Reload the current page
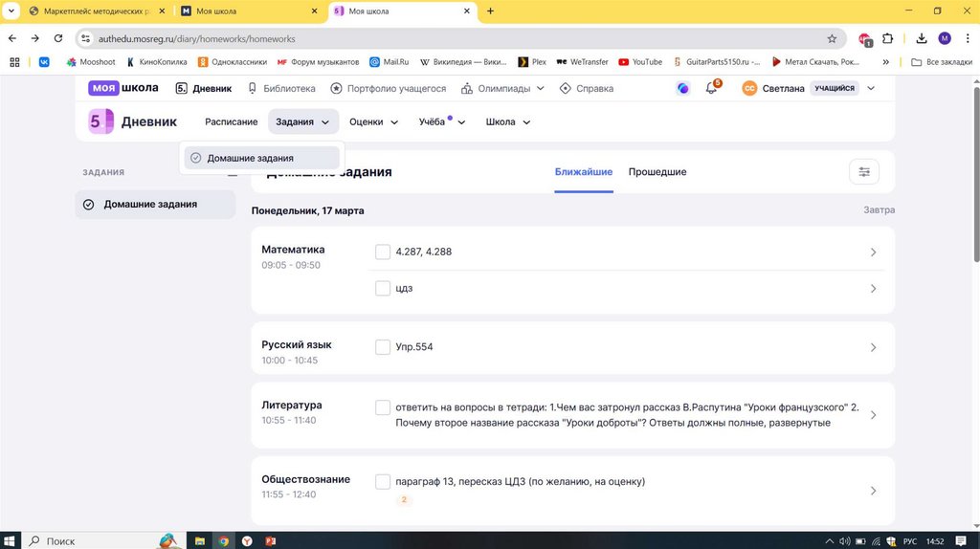The image size is (980, 549). tap(58, 38)
